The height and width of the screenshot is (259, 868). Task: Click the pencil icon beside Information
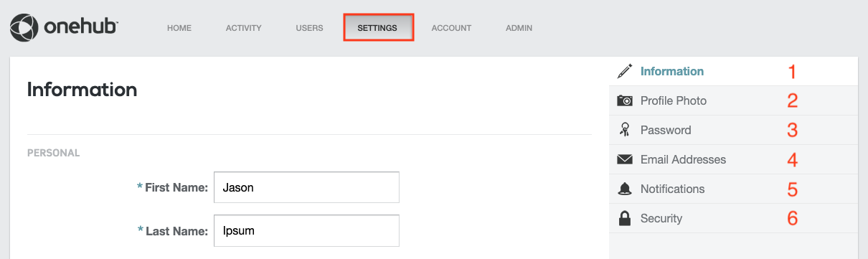(625, 71)
